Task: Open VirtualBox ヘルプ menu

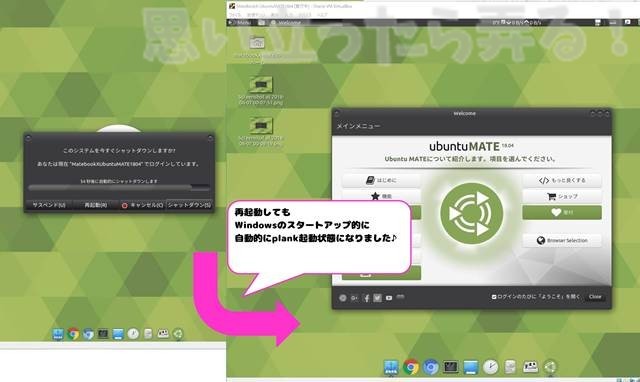Action: click(322, 15)
